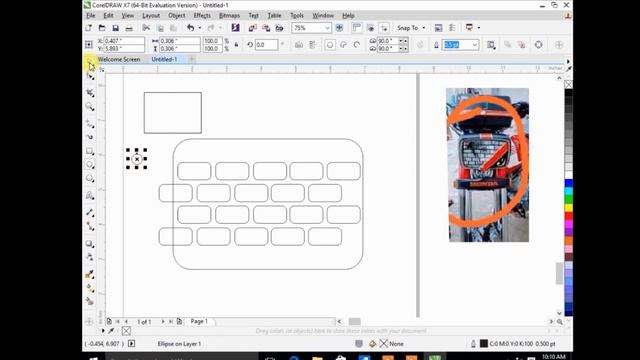Select the Ellipse shape type button

330,44
